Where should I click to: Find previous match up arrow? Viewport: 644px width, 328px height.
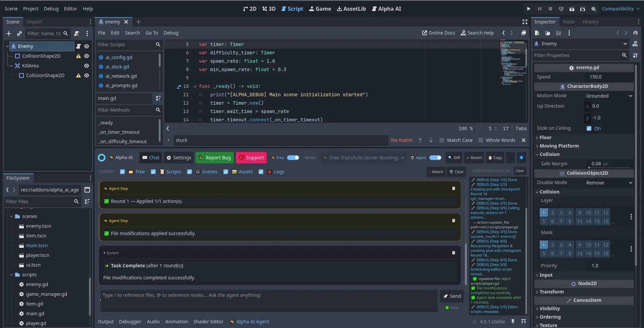tap(420, 140)
